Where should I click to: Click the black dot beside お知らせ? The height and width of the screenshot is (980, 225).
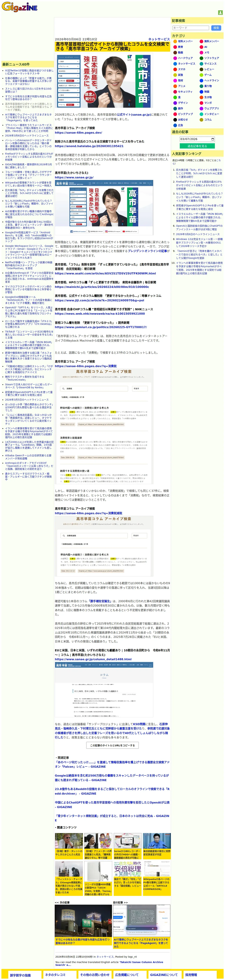[175, 119]
